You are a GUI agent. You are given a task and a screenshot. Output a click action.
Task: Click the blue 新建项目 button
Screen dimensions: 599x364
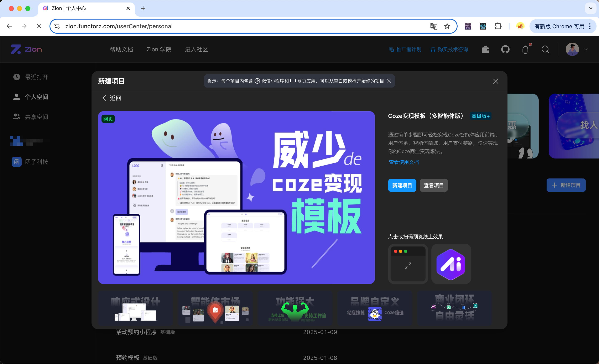[402, 185]
